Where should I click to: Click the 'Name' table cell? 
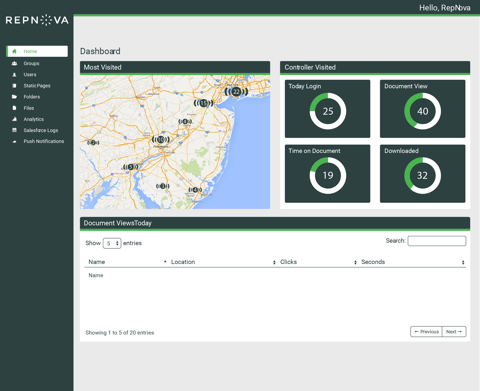(96, 275)
